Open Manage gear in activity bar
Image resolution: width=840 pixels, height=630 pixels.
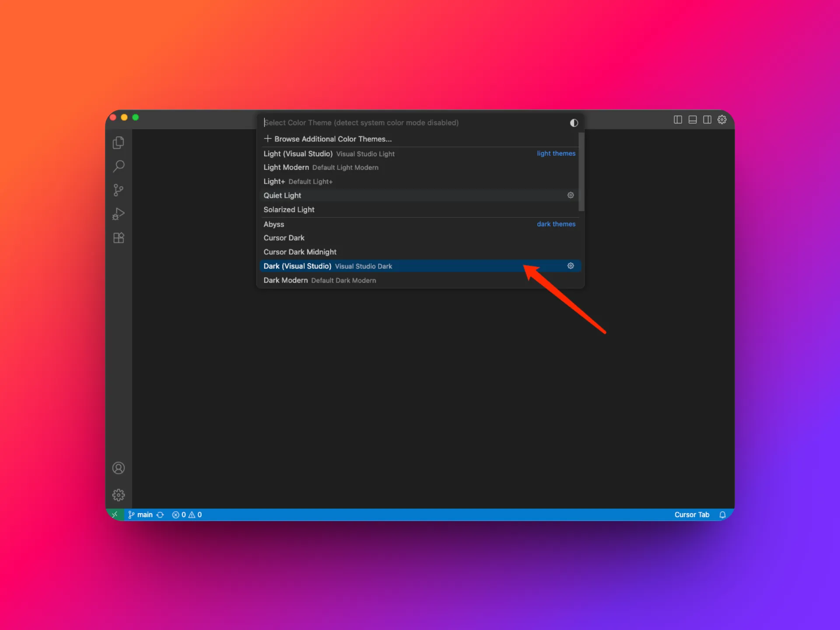coord(119,495)
